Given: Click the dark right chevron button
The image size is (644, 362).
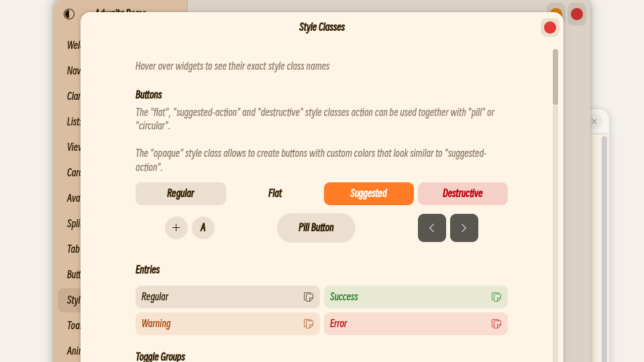Looking at the screenshot, I should pos(464,228).
